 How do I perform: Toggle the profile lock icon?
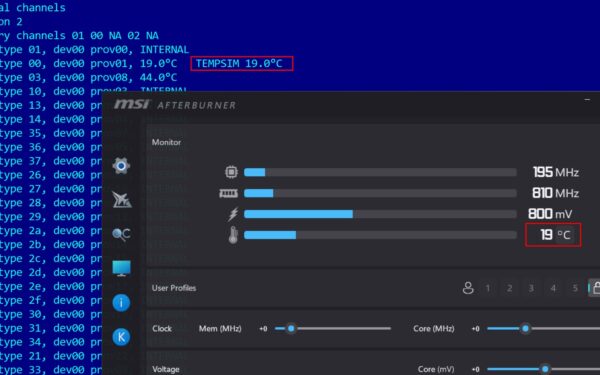point(595,288)
